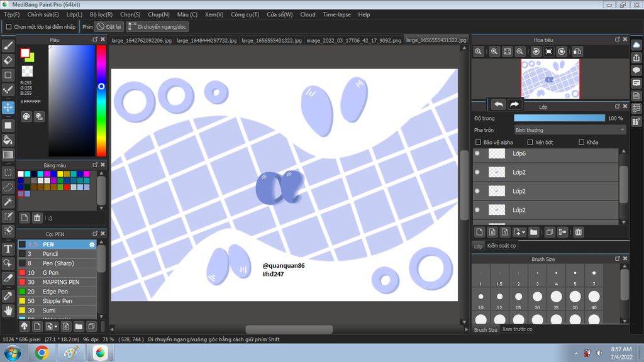Create a layer folder

coord(533,233)
